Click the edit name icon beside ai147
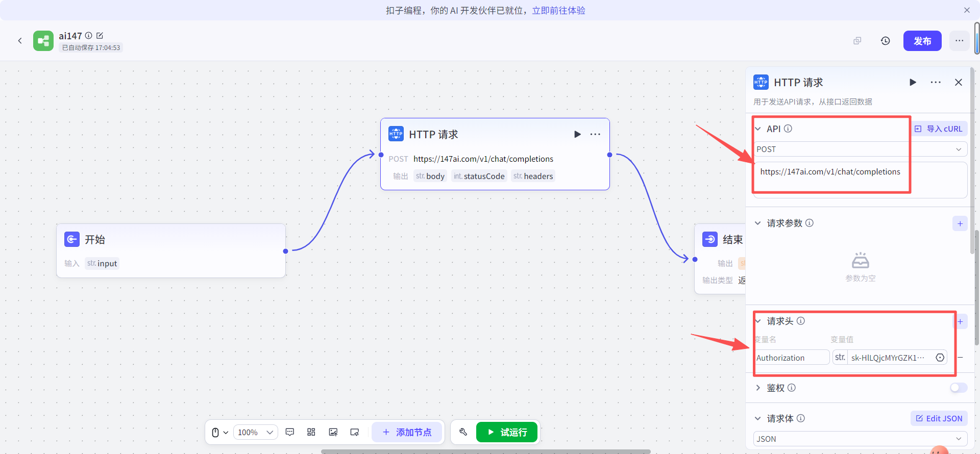980x454 pixels. coord(100,36)
